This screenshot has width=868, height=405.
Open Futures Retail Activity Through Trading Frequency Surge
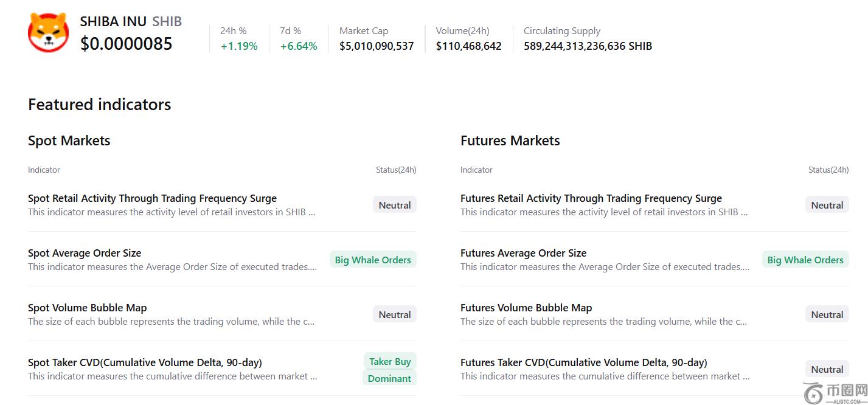tap(591, 198)
